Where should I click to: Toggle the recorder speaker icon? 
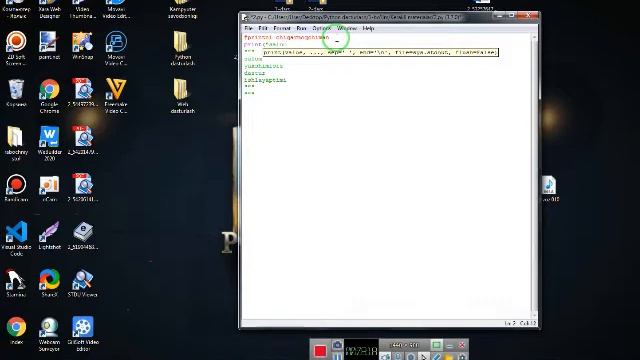[x=385, y=357]
